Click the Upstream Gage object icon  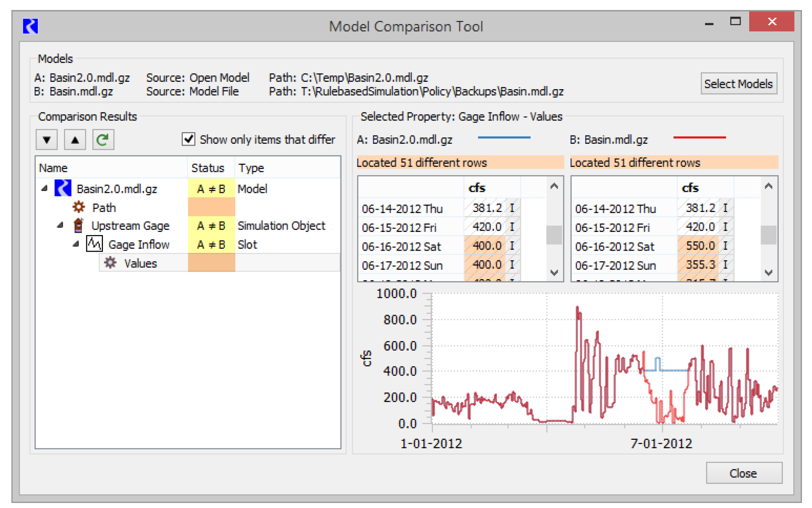[x=78, y=226]
